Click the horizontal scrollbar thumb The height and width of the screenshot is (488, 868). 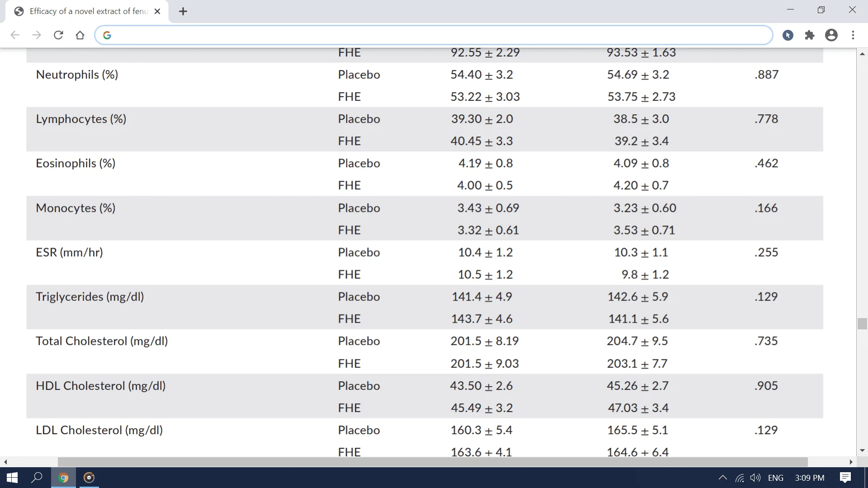[x=433, y=462]
